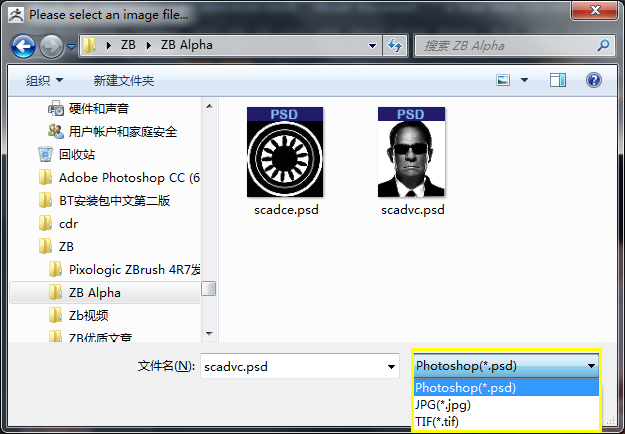Viewport: 625px width, 434px height.
Task: Open the view options dropdown arrow
Action: coord(525,80)
